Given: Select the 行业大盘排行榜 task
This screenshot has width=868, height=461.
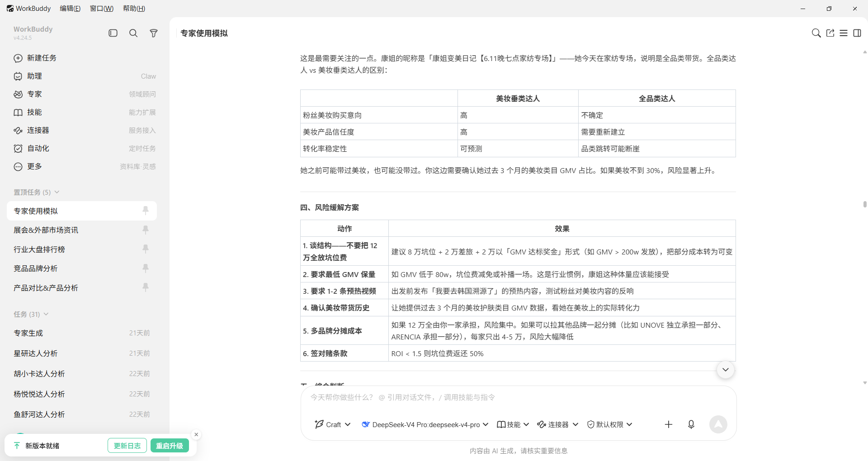Looking at the screenshot, I should tap(82, 249).
